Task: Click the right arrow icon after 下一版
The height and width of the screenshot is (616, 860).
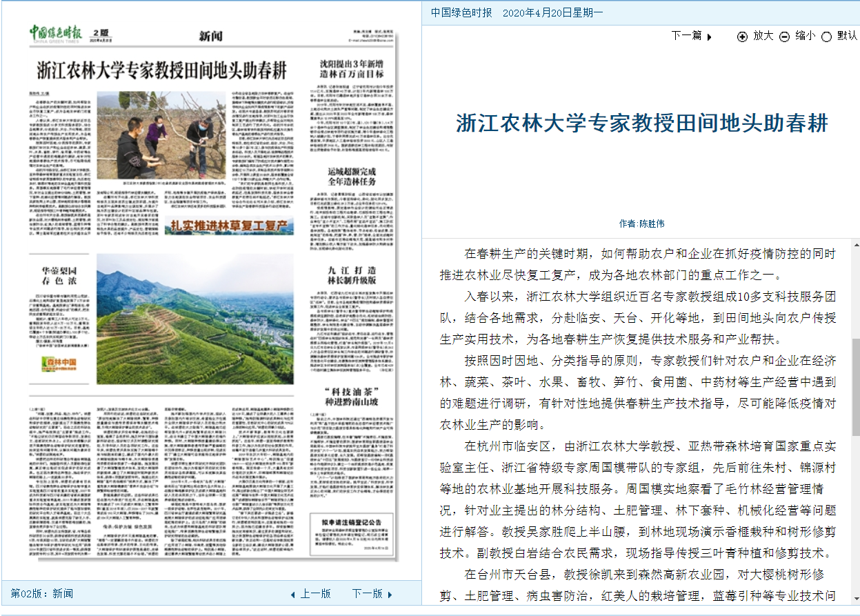Action: coord(390,594)
